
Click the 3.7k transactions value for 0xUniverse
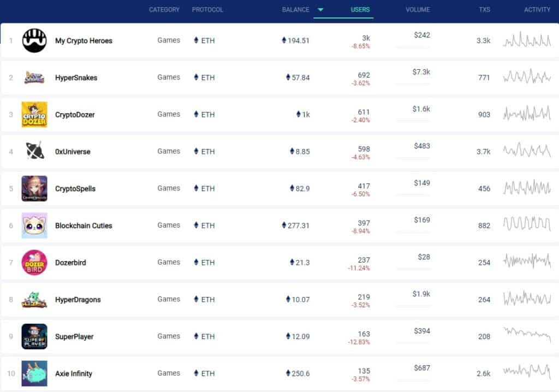(x=484, y=152)
